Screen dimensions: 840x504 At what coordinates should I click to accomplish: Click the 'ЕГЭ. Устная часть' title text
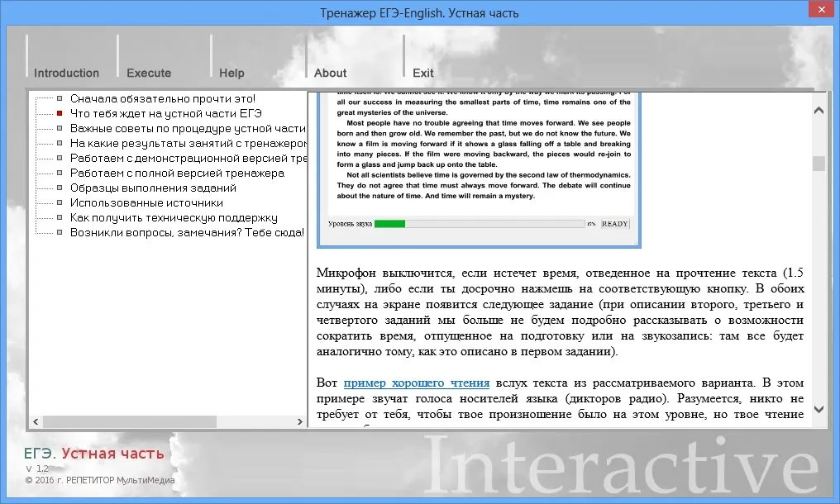[93, 453]
